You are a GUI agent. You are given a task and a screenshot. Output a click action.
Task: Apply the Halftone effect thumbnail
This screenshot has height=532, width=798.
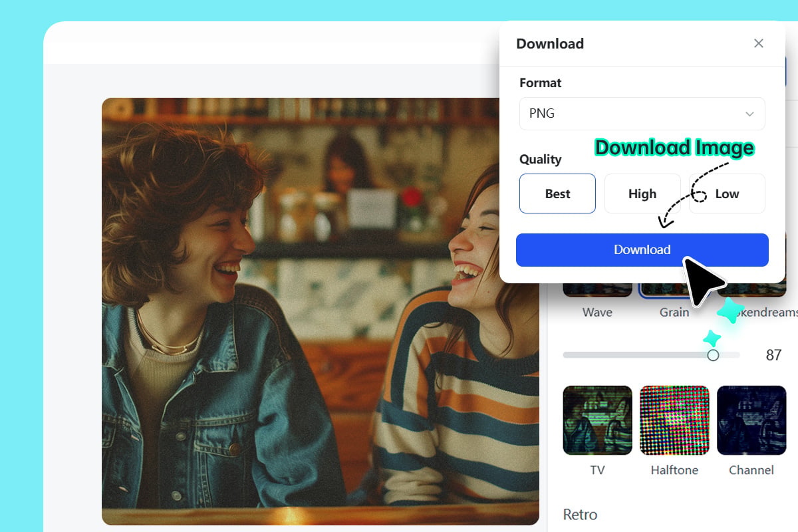point(674,420)
